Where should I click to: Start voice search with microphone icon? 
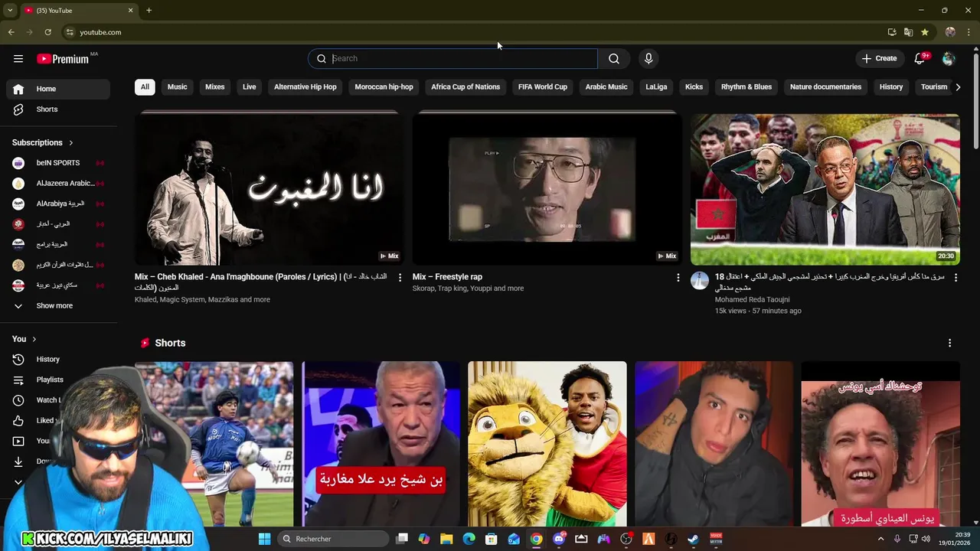648,58
